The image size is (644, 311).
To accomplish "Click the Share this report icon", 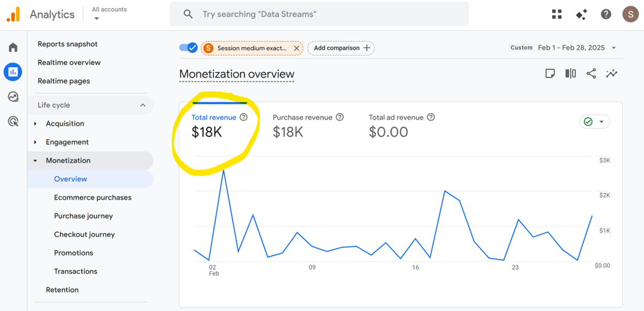I will point(591,74).
